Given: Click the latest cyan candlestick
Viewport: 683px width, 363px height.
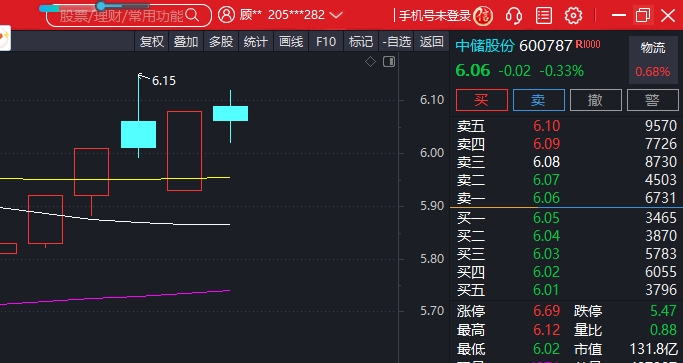Looking at the screenshot, I should point(230,113).
